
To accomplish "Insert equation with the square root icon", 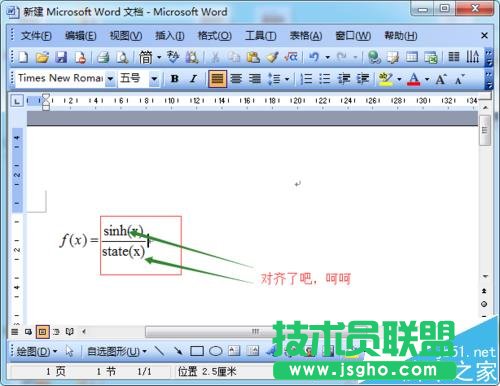I will (291, 57).
